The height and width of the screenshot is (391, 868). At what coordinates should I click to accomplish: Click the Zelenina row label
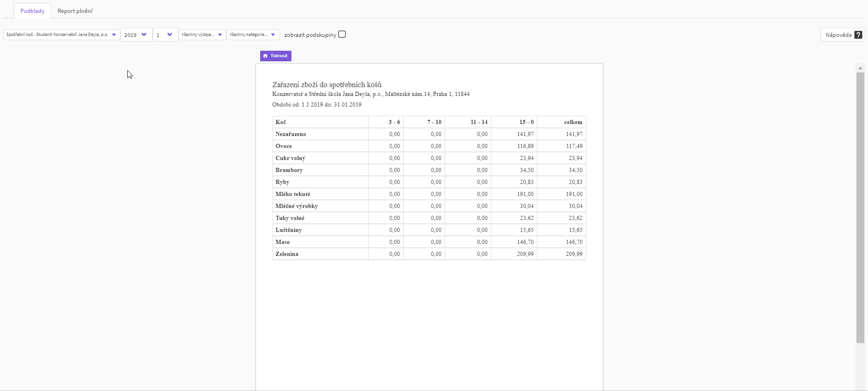click(x=287, y=254)
